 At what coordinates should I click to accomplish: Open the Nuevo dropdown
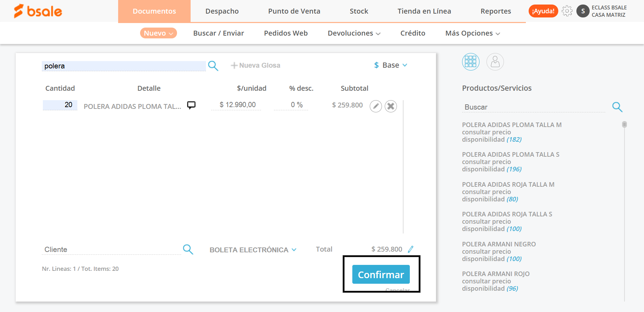pyautogui.click(x=159, y=33)
